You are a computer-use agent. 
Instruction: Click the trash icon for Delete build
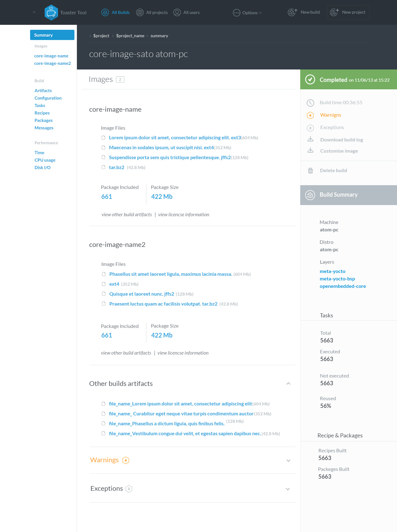(x=310, y=171)
